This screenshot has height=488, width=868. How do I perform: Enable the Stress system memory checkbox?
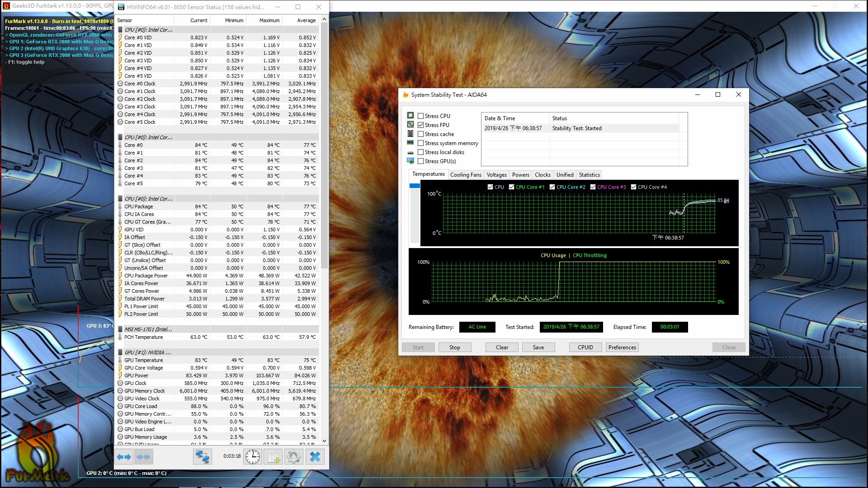421,143
